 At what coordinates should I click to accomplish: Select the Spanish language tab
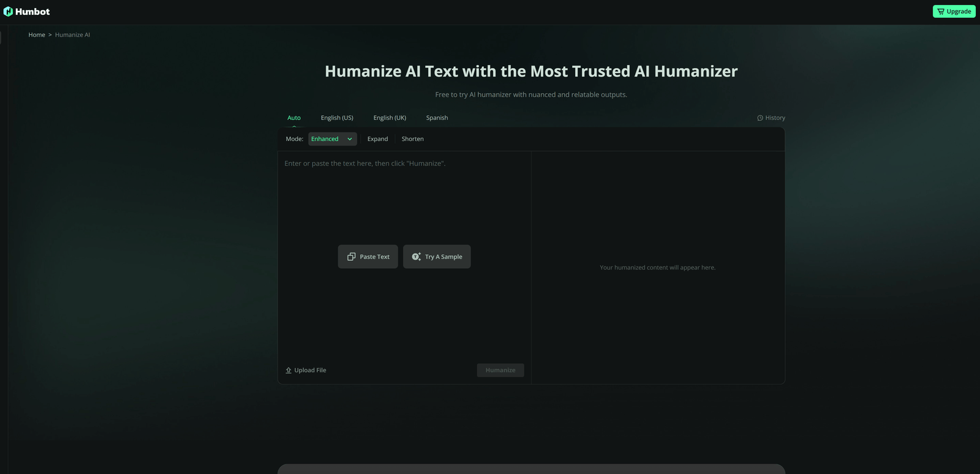(x=437, y=118)
